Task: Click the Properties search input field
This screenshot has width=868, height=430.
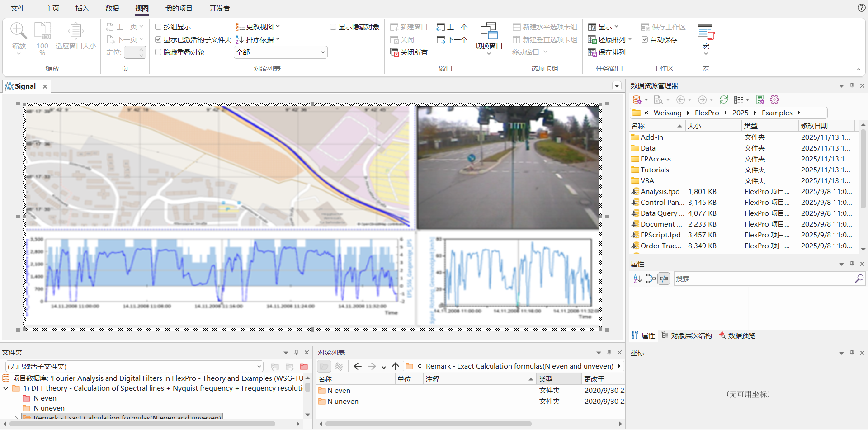Action: tap(764, 279)
